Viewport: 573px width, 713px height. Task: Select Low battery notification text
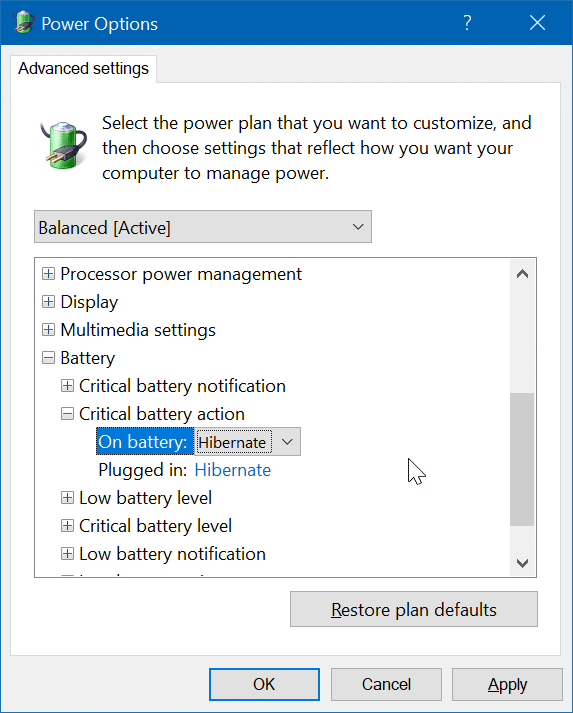click(172, 554)
